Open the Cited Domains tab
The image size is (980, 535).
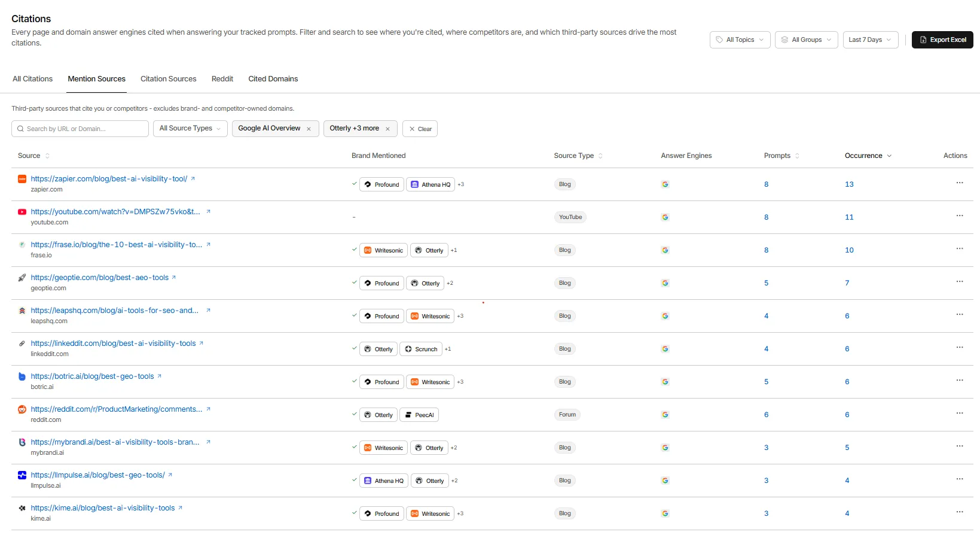tap(273, 79)
